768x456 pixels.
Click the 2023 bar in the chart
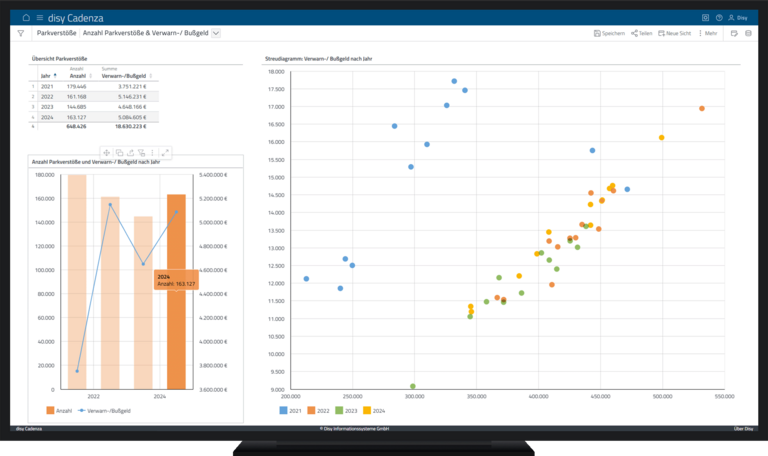(x=143, y=303)
